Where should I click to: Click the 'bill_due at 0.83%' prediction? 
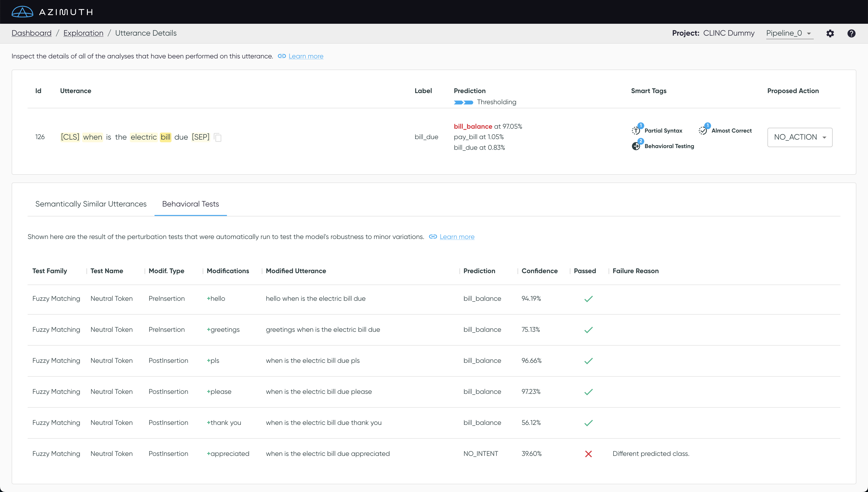tap(479, 147)
